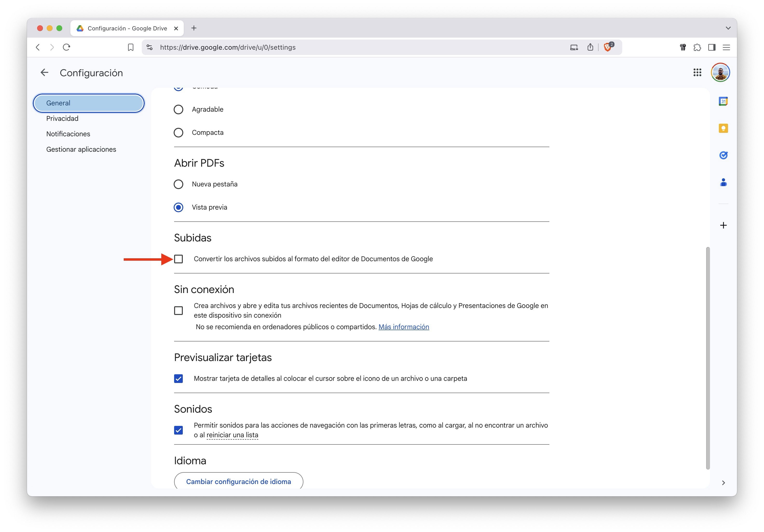
Task: Open Google Keep in the side panel
Action: (723, 128)
